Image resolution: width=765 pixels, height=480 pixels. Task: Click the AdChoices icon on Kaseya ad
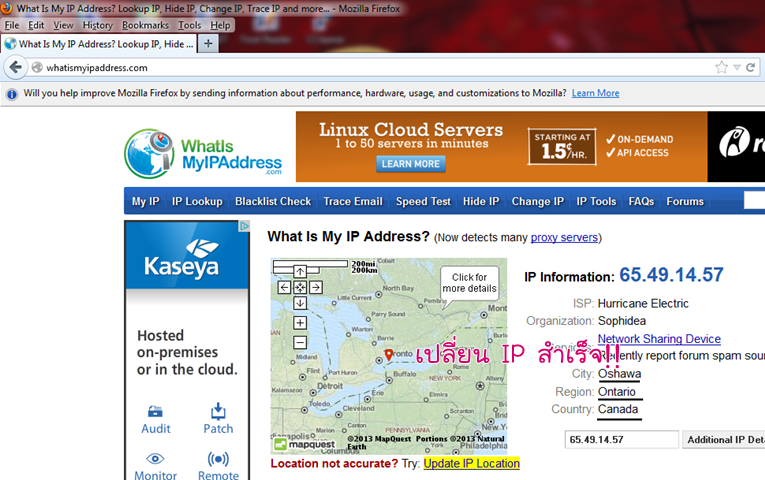tap(244, 226)
